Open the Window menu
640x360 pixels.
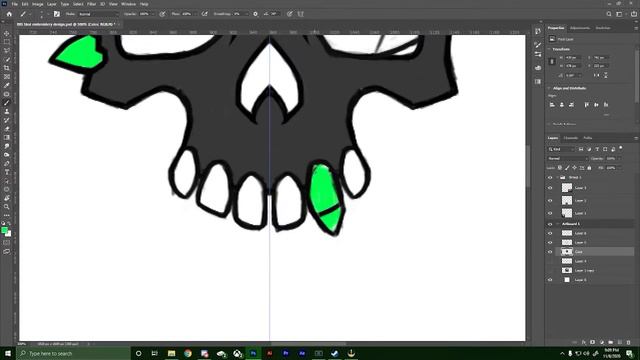(x=129, y=4)
